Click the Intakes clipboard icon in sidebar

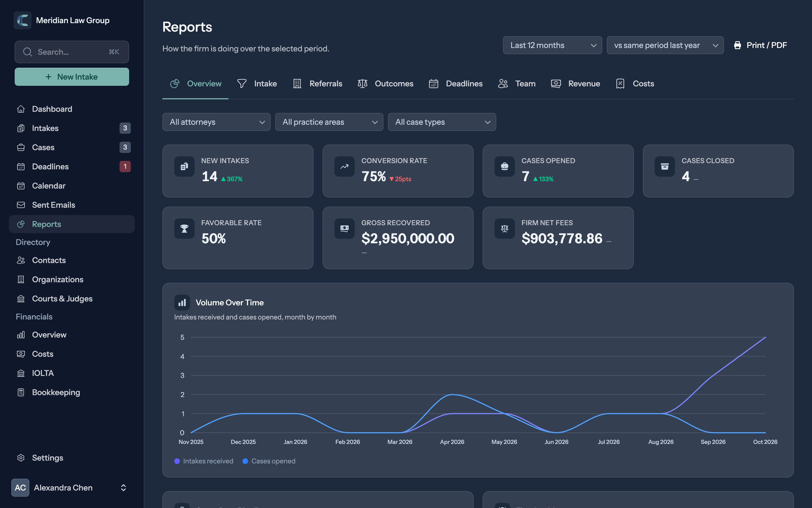point(21,128)
